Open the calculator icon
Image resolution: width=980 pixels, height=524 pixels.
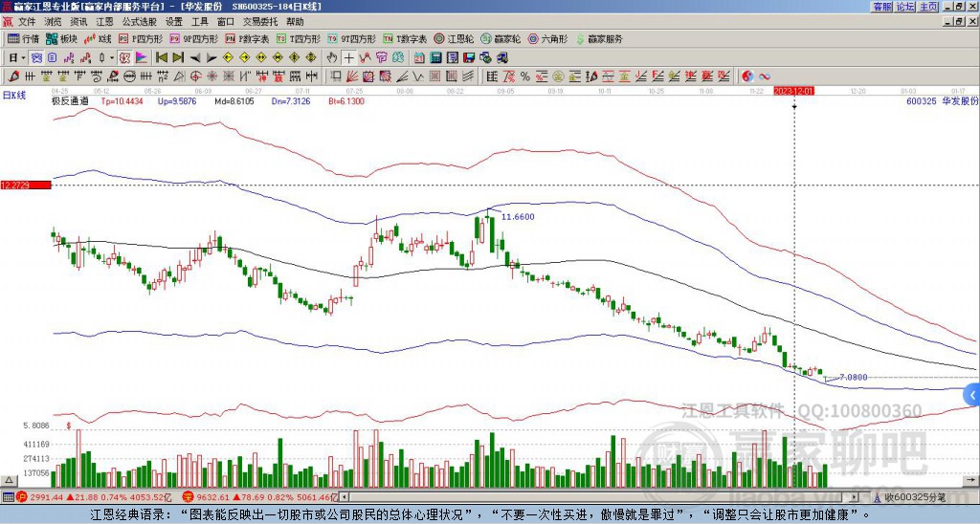pyautogui.click(x=436, y=58)
